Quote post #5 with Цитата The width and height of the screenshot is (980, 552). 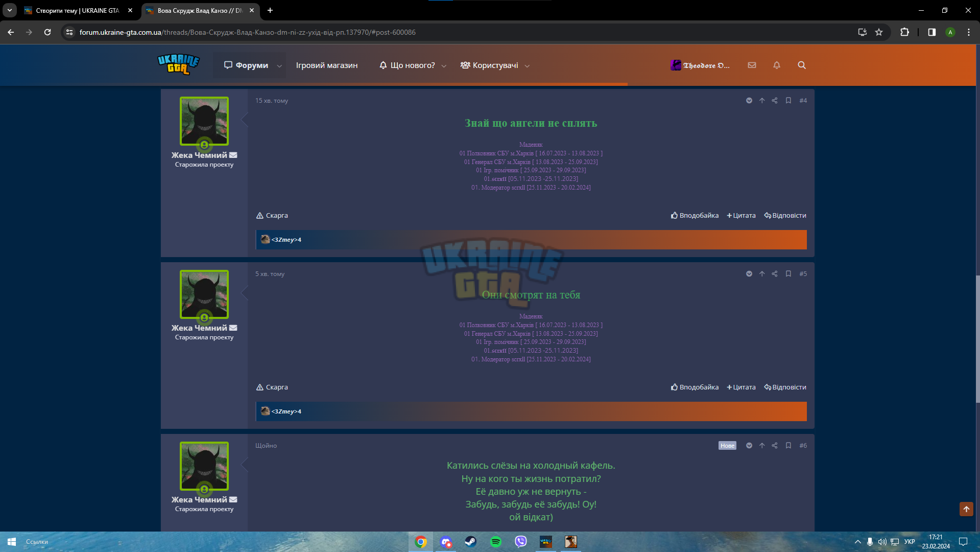741,387
